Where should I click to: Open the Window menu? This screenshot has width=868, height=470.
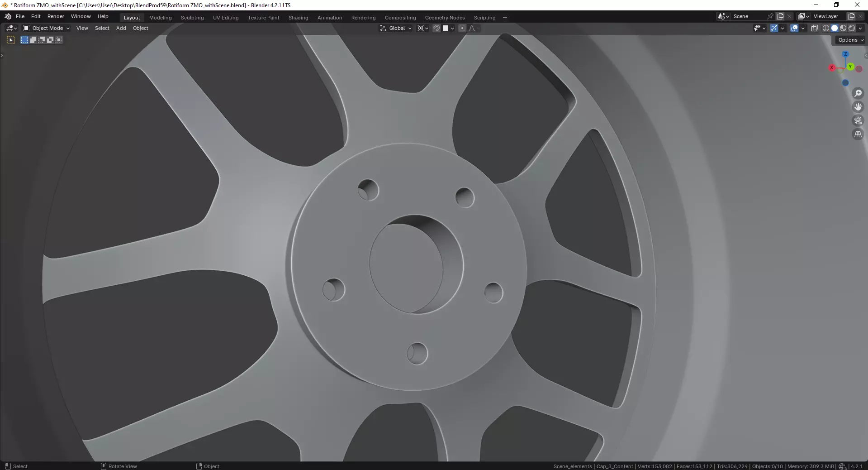[x=81, y=16]
